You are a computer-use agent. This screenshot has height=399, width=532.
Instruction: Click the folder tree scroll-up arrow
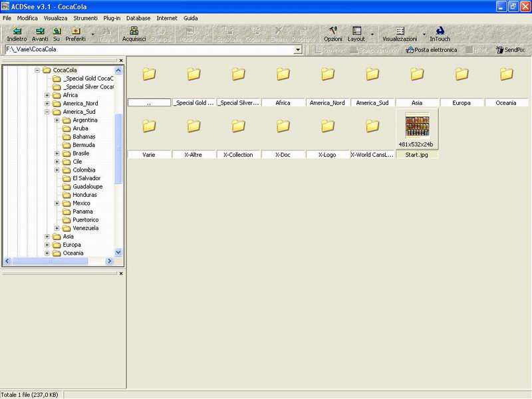coord(118,70)
